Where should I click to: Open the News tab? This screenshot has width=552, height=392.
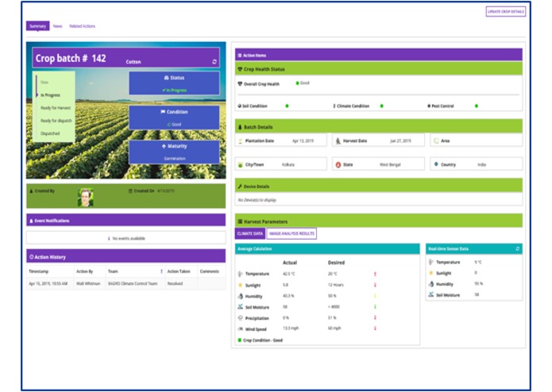pyautogui.click(x=58, y=26)
